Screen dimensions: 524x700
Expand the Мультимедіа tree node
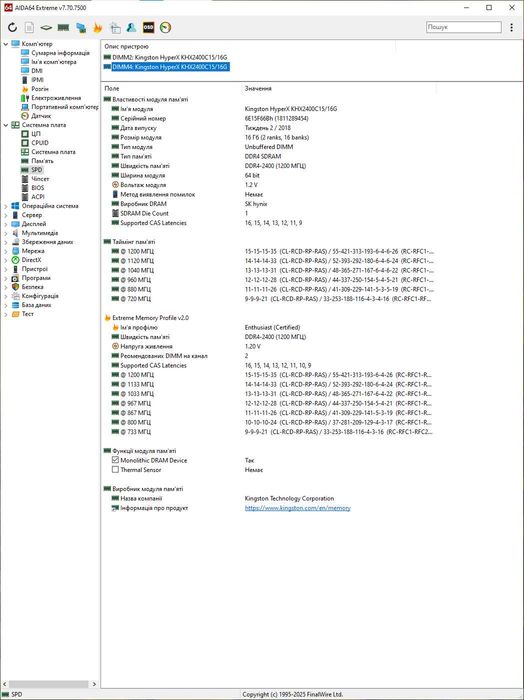(x=5, y=233)
